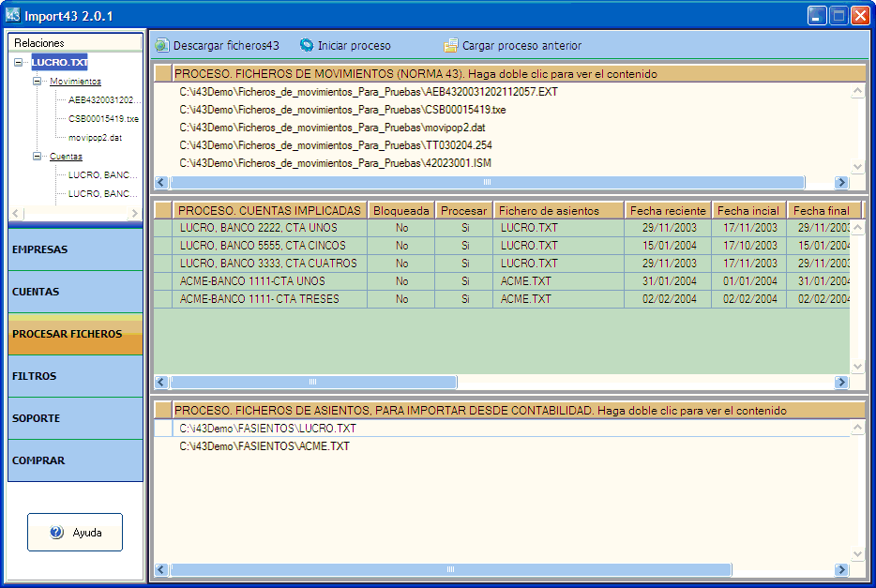Screen dimensions: 876x588
Task: Sort by Fecha reciente column header
Action: (x=667, y=210)
